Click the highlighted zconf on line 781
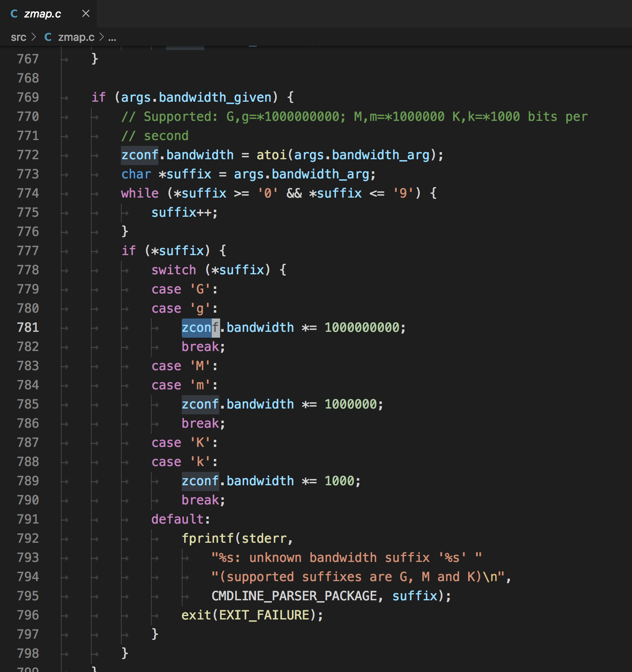 pyautogui.click(x=201, y=327)
